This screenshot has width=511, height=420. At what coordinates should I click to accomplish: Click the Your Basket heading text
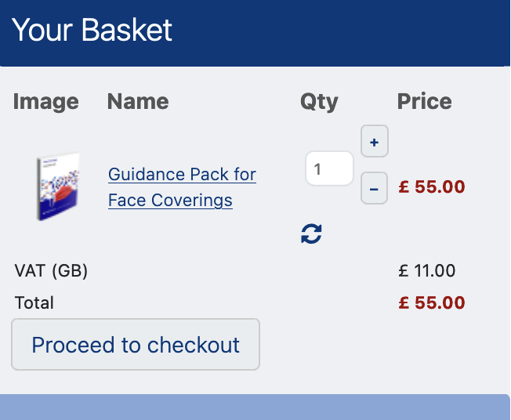coord(92,31)
